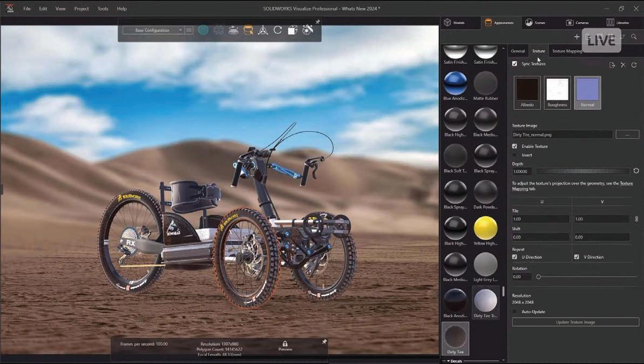Open the Edit menu
The width and height of the screenshot is (644, 364).
pos(43,9)
